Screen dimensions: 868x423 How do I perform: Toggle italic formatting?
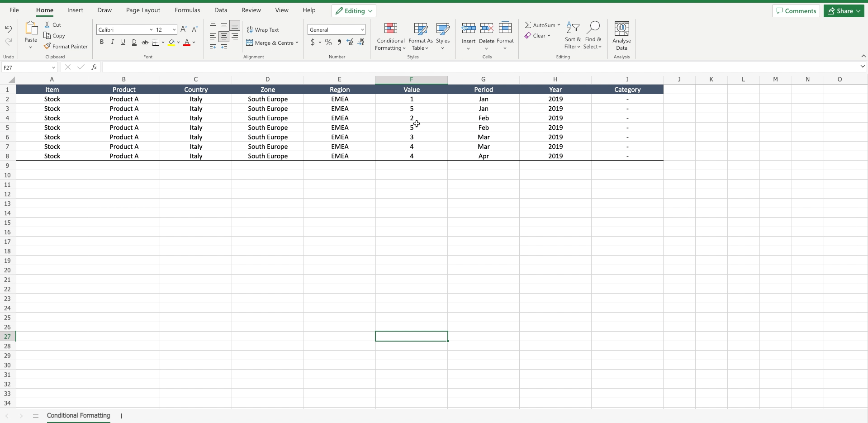click(112, 42)
